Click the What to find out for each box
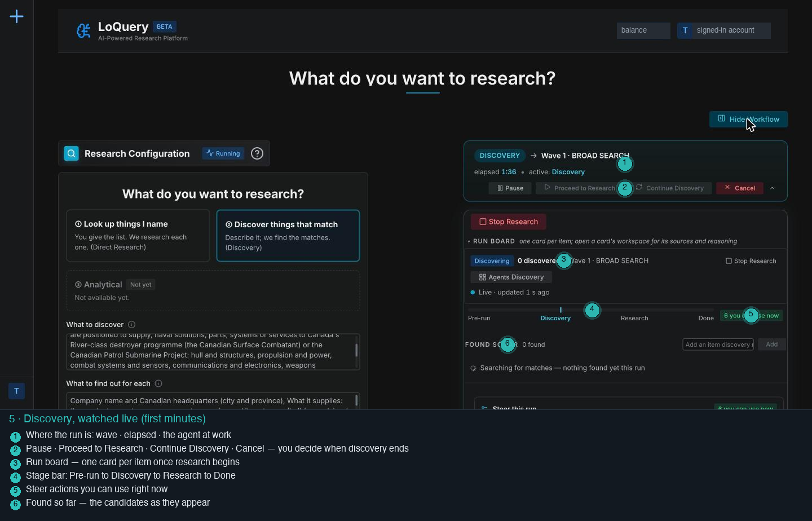Image resolution: width=812 pixels, height=521 pixels. (213, 401)
